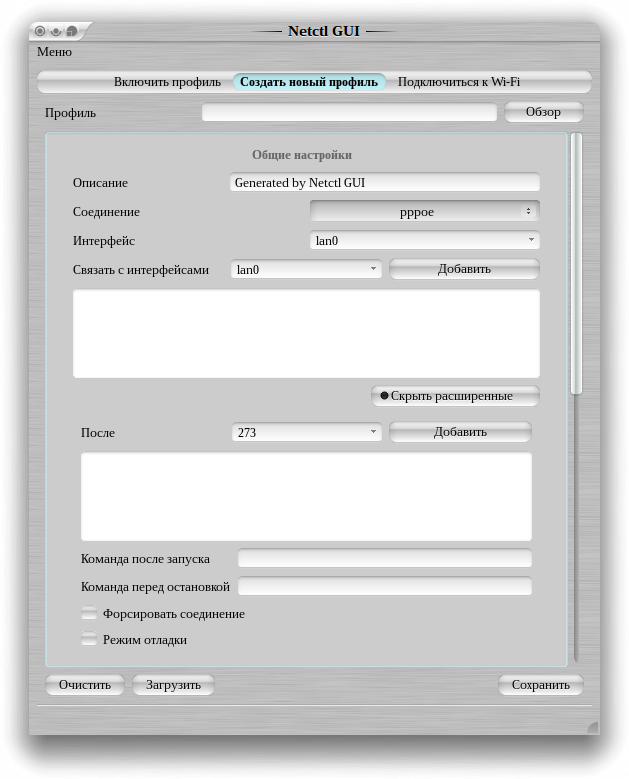Viewport: 629px width, 779px height.
Task: Click into the Профиль text field
Action: tap(349, 113)
